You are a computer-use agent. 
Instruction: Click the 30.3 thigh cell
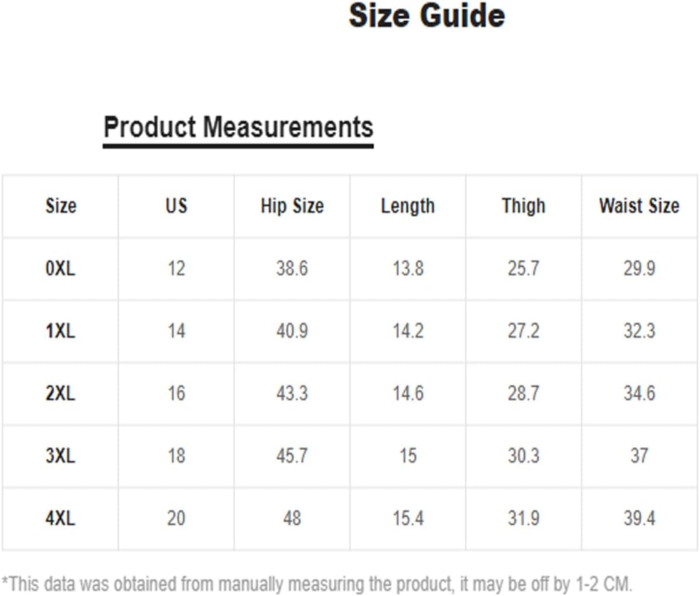(x=524, y=456)
